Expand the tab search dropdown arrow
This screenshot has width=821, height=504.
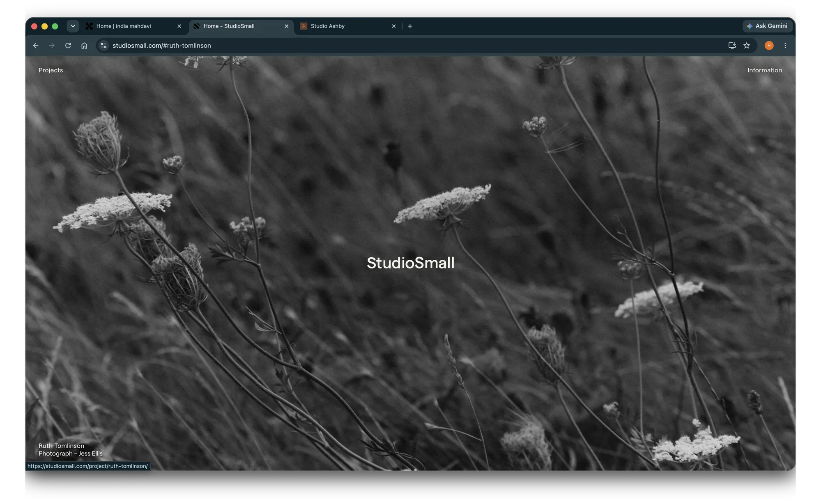(x=73, y=26)
